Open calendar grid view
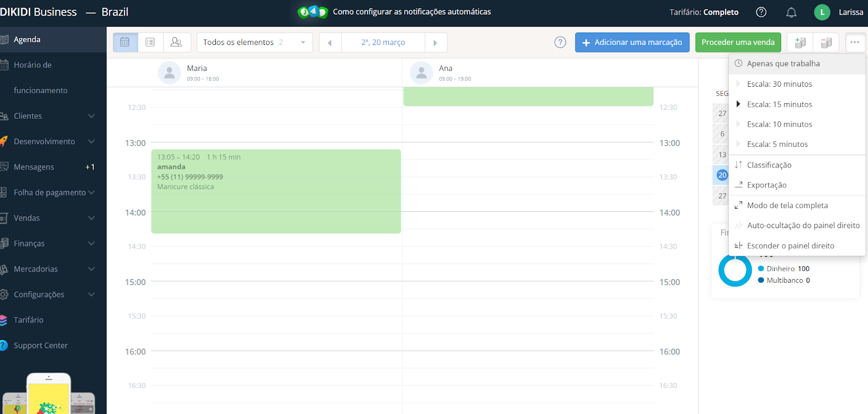The image size is (868, 414). coord(125,42)
